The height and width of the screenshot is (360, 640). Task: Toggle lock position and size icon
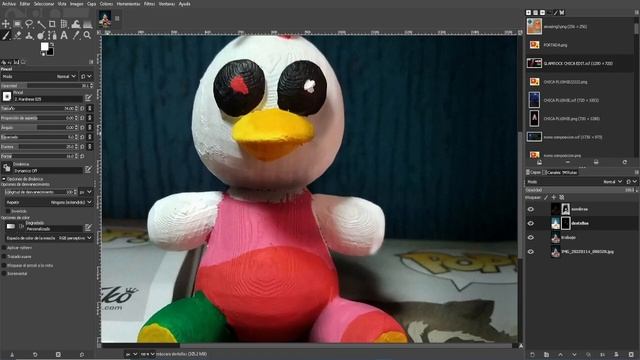point(554,198)
